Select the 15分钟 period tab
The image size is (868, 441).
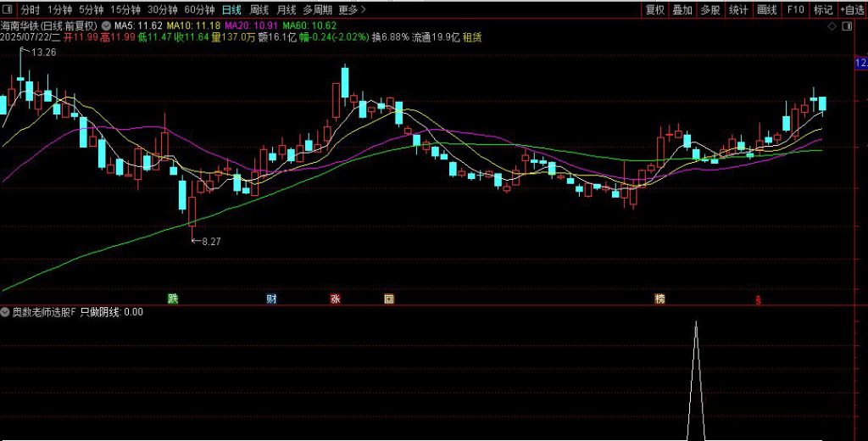tap(125, 10)
